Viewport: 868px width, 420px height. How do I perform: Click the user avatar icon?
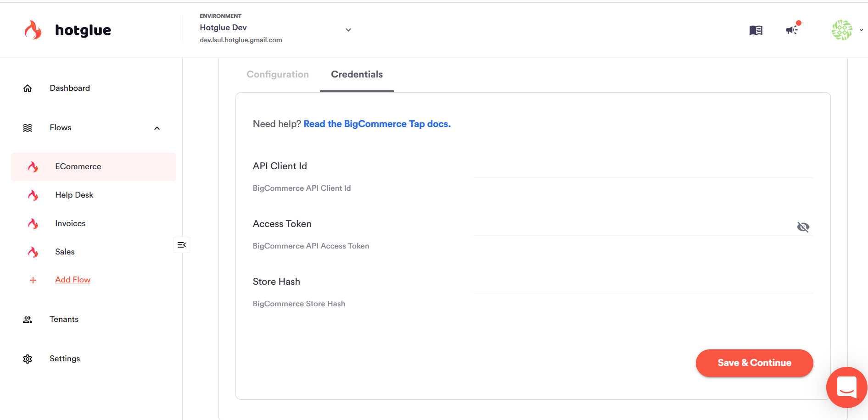pyautogui.click(x=842, y=30)
